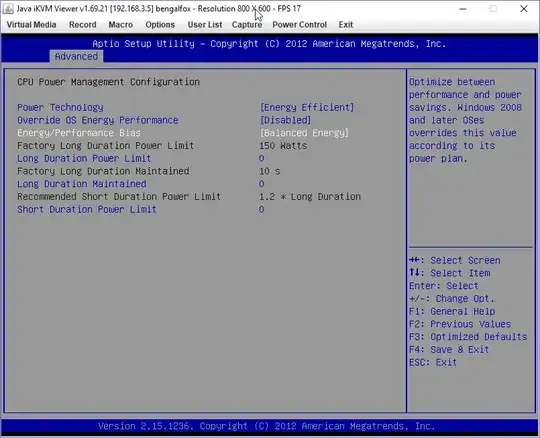
Task: Click the Java iKVM Viewer title icon
Action: pyautogui.click(x=8, y=9)
